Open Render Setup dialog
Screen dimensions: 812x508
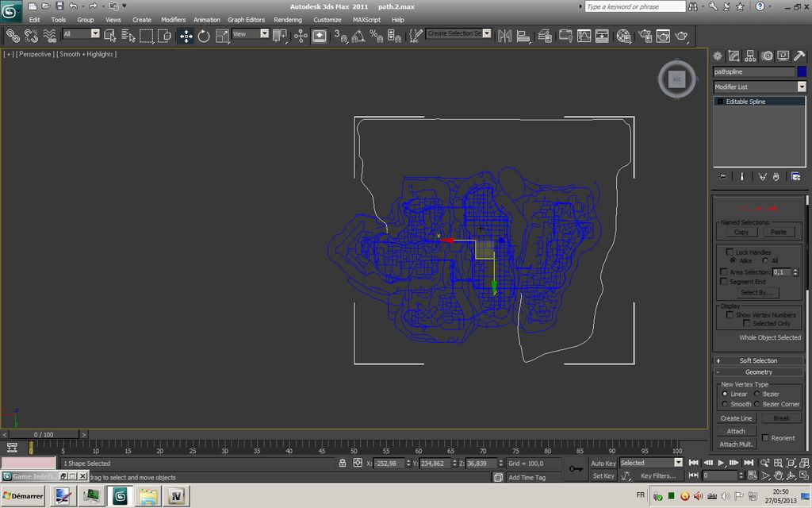coord(645,36)
